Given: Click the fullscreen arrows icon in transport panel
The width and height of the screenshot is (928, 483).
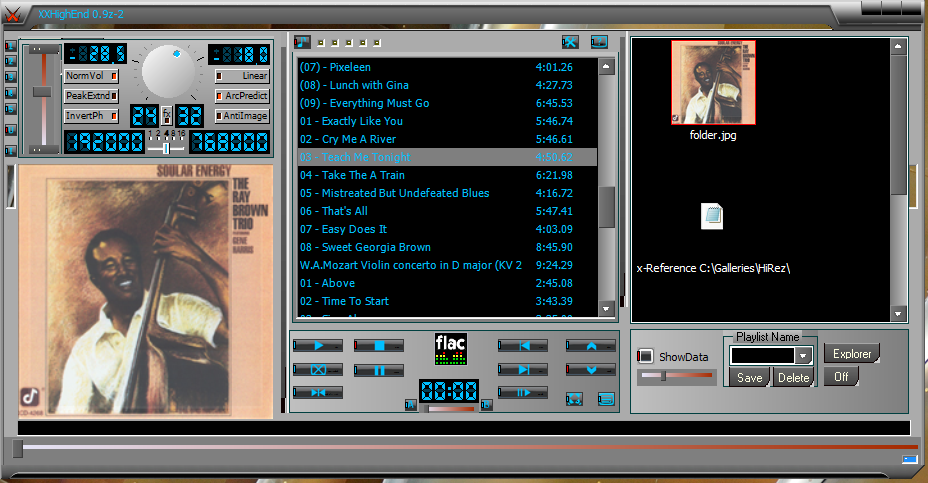Looking at the screenshot, I should pos(574,399).
